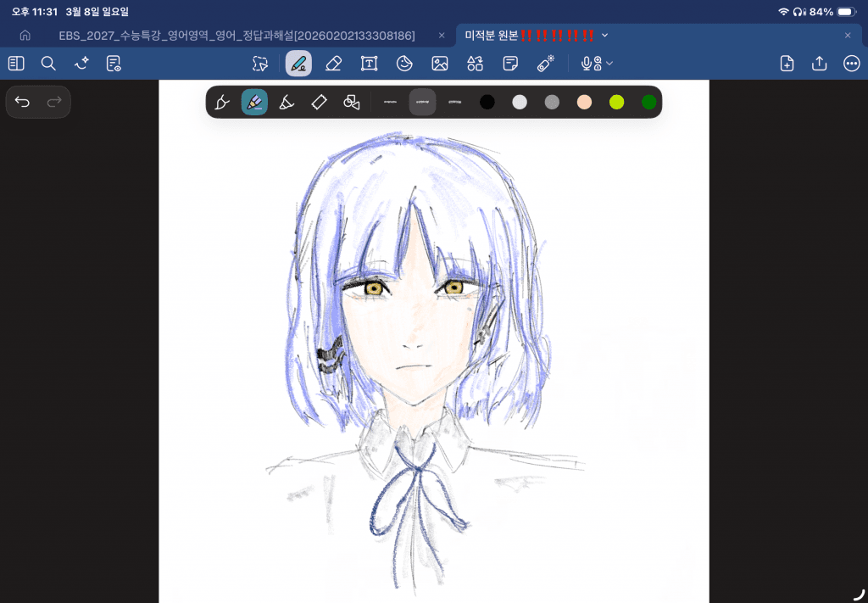Switch to the highlighter pen style
Screen dimensions: 868x603
pos(287,103)
